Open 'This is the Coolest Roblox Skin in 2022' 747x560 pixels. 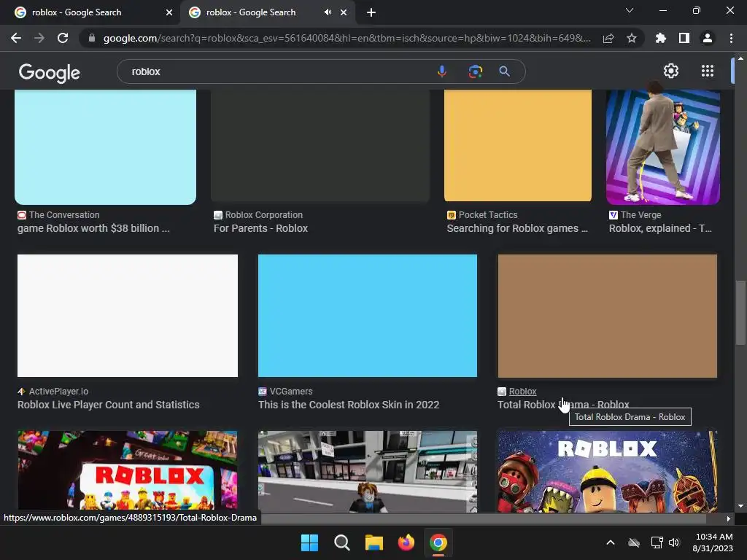pyautogui.click(x=349, y=404)
